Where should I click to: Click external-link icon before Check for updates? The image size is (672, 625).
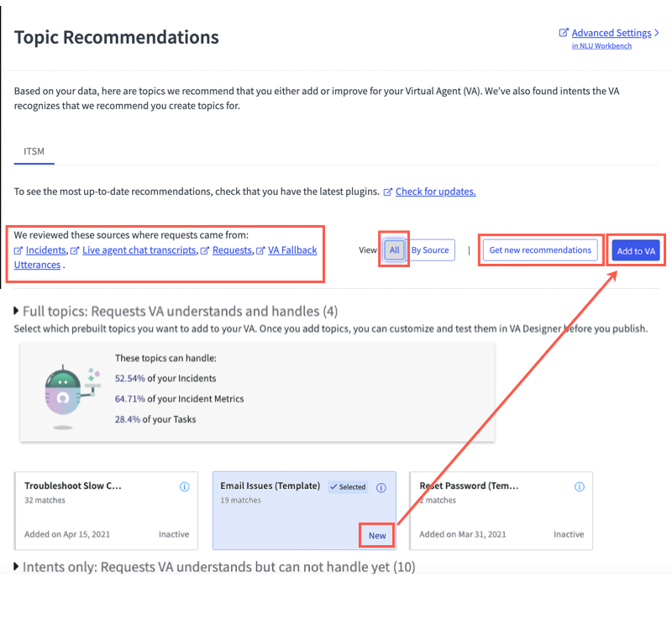point(387,192)
